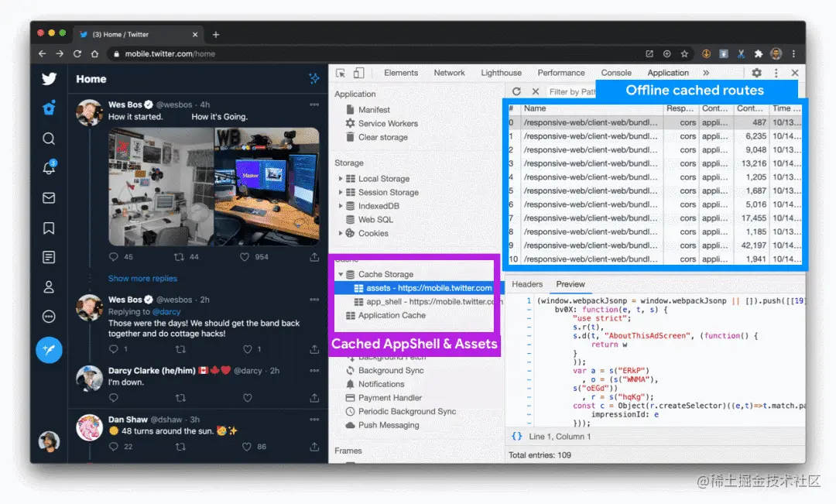Toggle DevTools device toolbar icon
This screenshot has width=836, height=504.
pyautogui.click(x=359, y=73)
